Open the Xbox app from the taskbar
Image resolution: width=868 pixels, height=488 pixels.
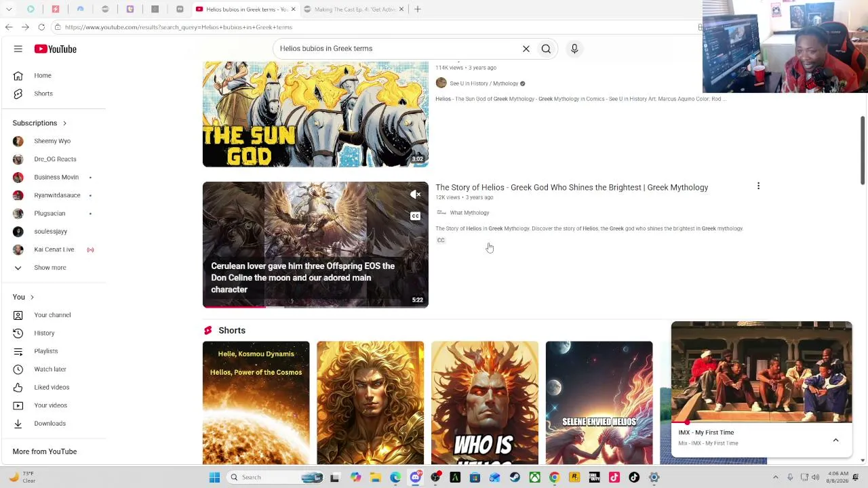534,477
